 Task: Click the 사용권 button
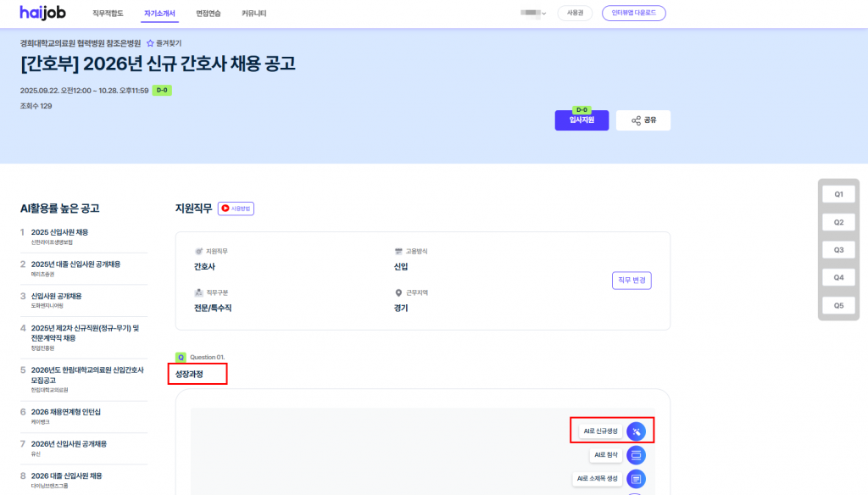575,14
